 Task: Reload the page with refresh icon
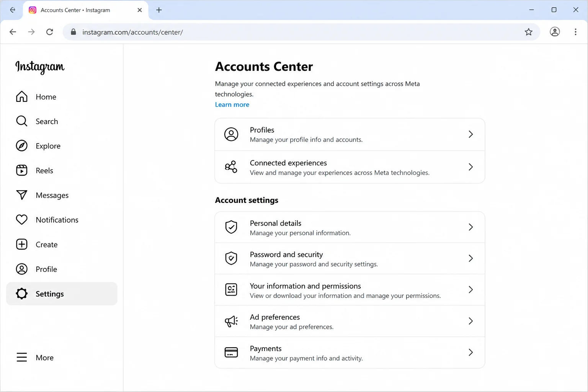coord(50,32)
